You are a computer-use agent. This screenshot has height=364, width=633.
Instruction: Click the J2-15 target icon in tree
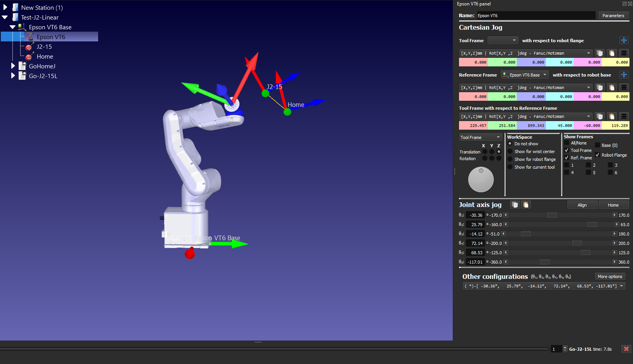29,47
